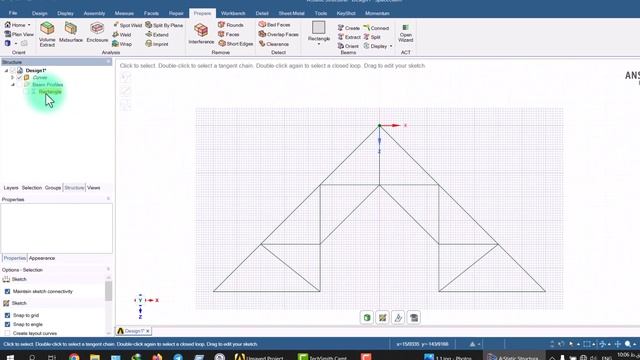Toggle visibility checkbox of Design1
Image resolution: width=640 pixels, height=360 pixels.
(13, 71)
